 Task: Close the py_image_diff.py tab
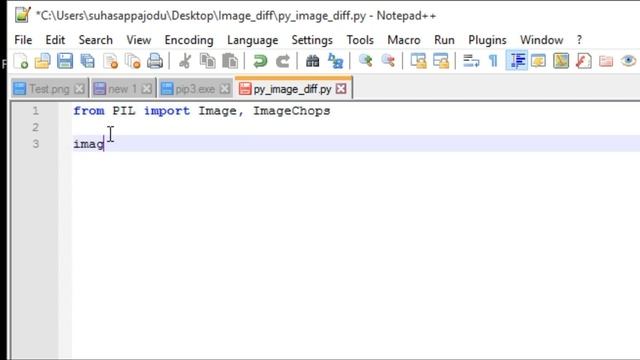coord(341,89)
